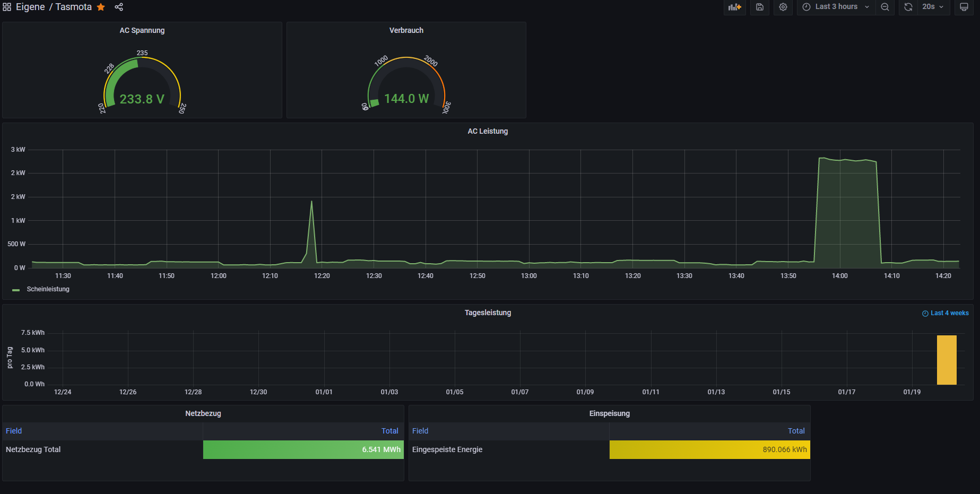Share the dashboard via share icon

coord(119,7)
